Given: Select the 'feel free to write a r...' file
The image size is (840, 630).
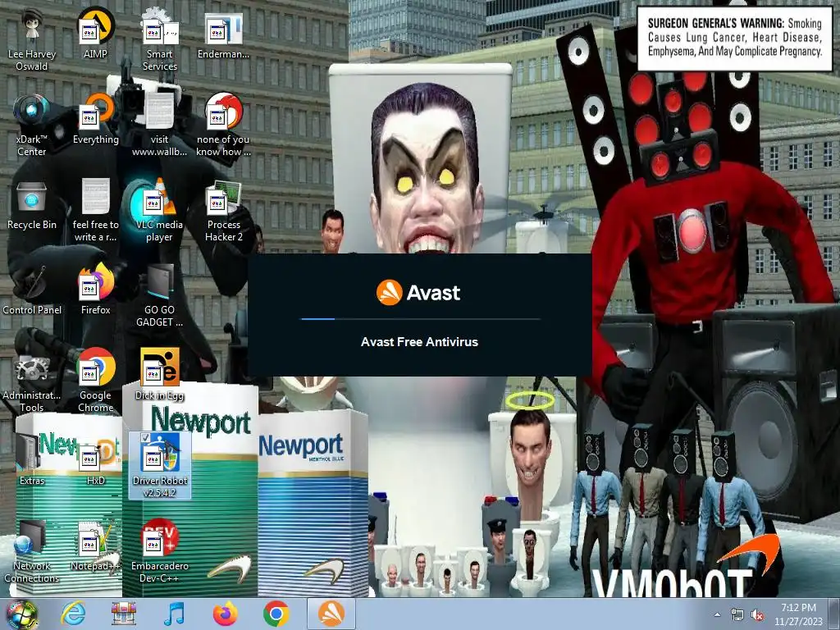Looking at the screenshot, I should [x=95, y=211].
